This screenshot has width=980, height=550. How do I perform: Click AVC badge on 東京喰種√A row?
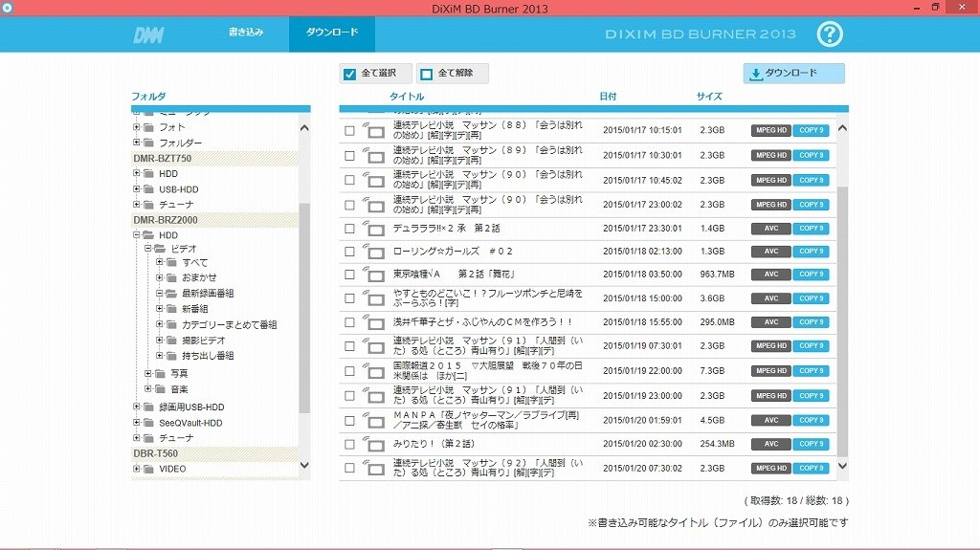(x=770, y=275)
